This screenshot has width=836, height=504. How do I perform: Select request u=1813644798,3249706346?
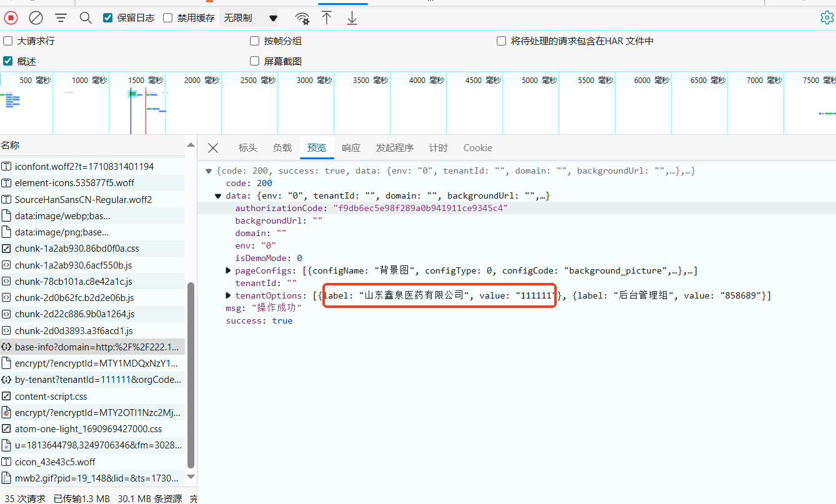point(92,445)
